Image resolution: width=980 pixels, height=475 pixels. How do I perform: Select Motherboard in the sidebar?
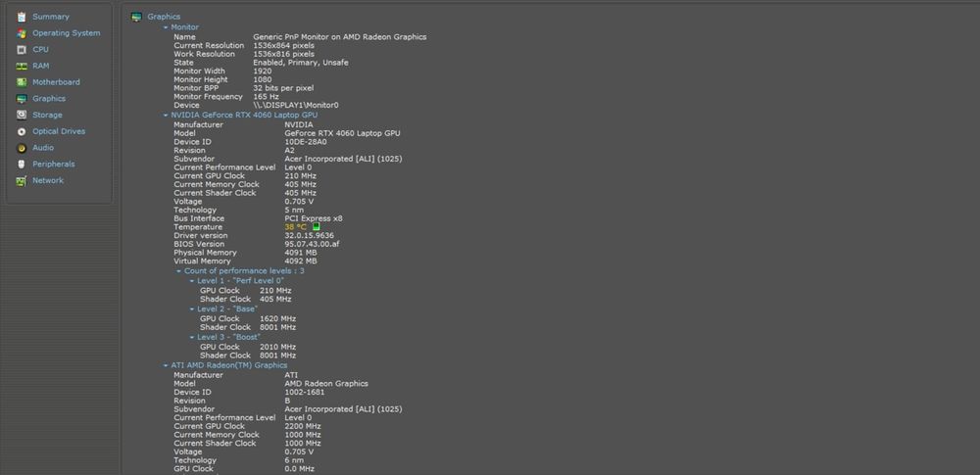56,82
